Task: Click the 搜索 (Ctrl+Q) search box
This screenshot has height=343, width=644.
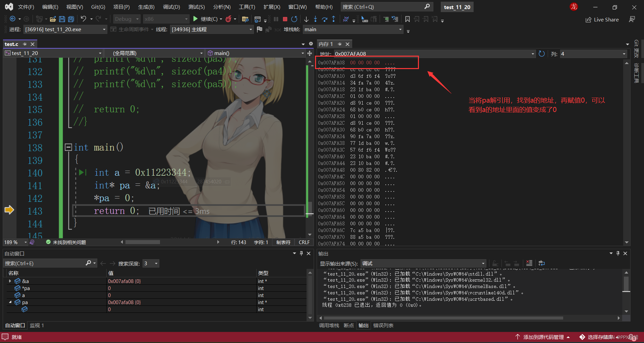Action: (387, 7)
